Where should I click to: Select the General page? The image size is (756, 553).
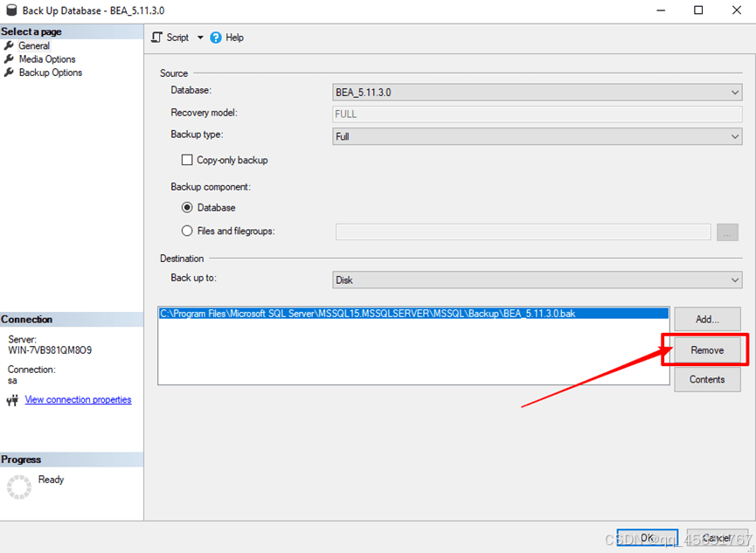(x=34, y=45)
